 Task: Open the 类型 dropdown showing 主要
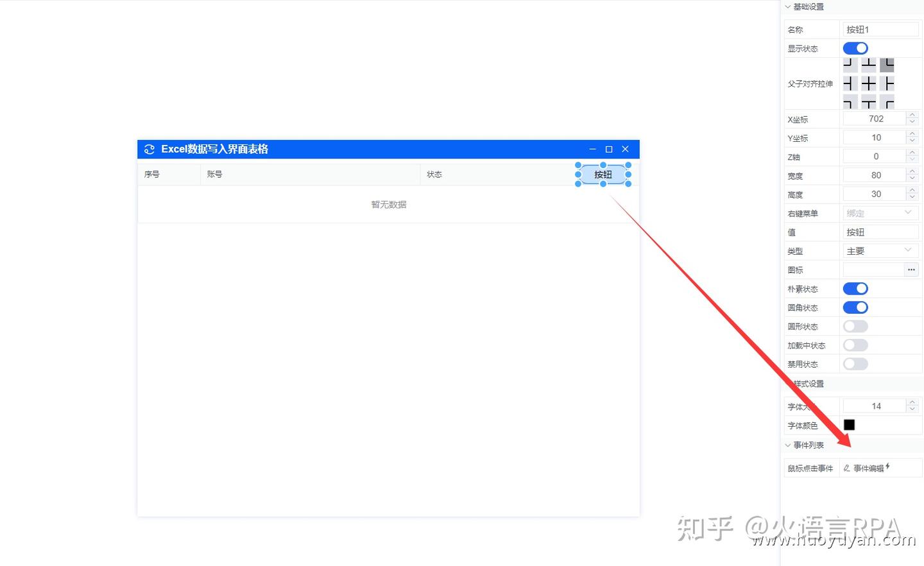[x=880, y=251]
